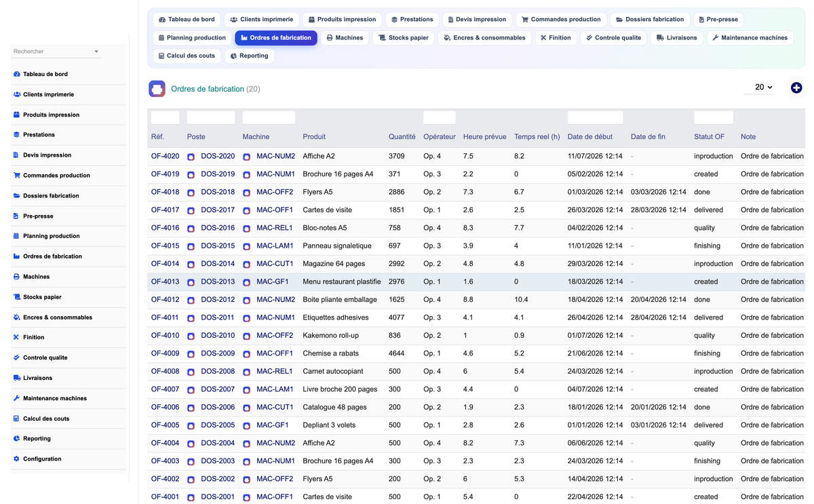The height and width of the screenshot is (504, 814).
Task: Click the Produit column header
Action: click(x=314, y=137)
